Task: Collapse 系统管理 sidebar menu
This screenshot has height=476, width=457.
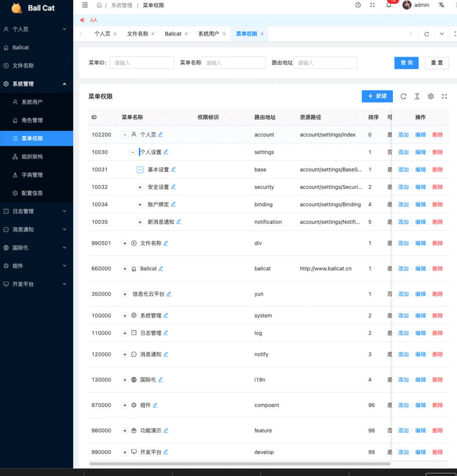Action: click(36, 84)
